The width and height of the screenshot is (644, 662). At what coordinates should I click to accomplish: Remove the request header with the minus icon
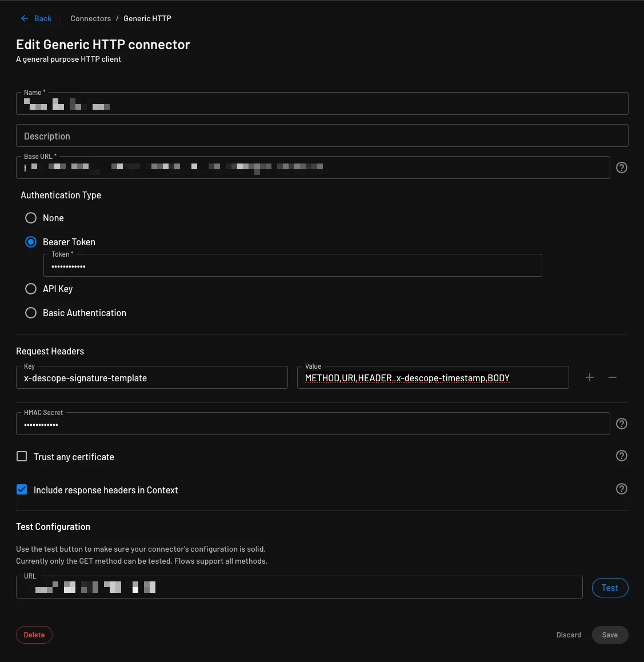[x=613, y=377]
